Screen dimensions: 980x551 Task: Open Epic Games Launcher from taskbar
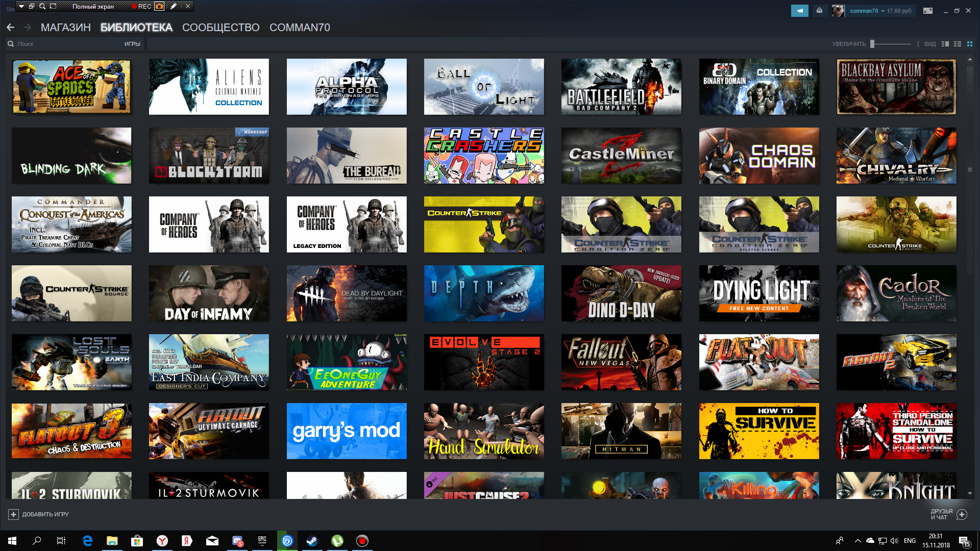point(262,541)
